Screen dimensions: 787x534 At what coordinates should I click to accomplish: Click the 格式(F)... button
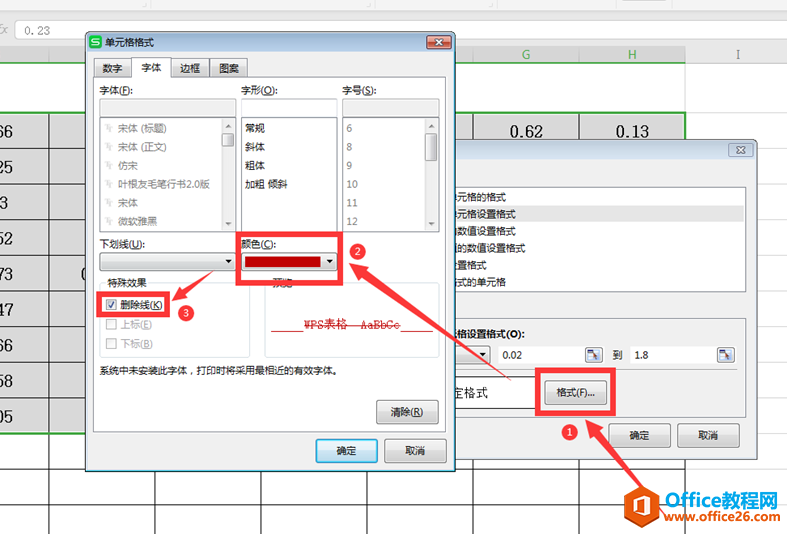pyautogui.click(x=575, y=392)
